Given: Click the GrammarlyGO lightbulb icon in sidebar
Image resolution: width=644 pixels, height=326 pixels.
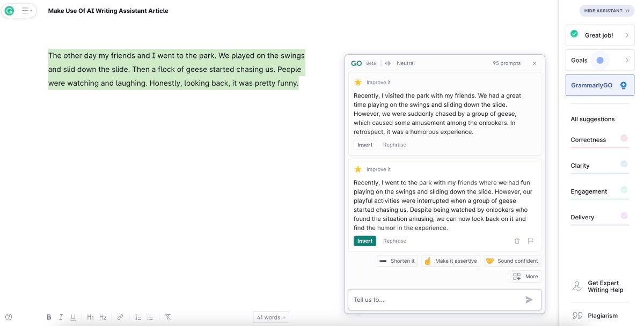Looking at the screenshot, I should [x=623, y=85].
